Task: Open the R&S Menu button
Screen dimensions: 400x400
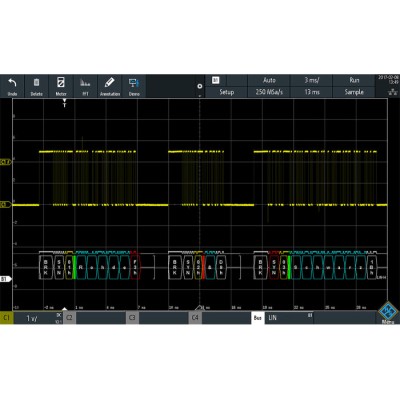Action: coord(388,313)
